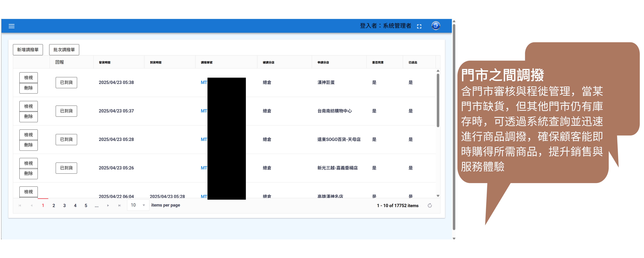Click the grid scrollbar up arrow

(438, 71)
